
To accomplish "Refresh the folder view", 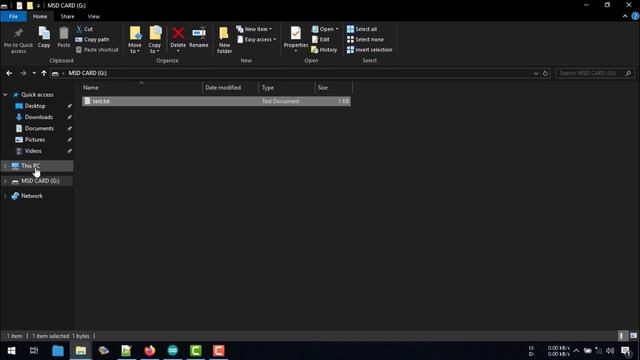I will pos(545,73).
